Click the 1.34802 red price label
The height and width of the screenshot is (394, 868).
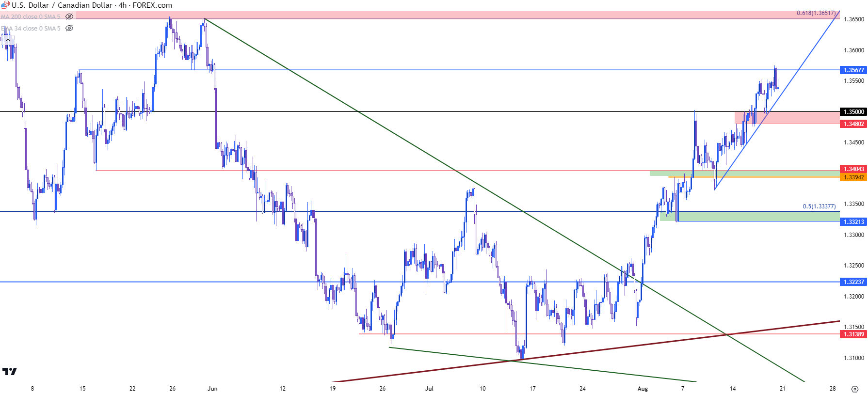(853, 124)
